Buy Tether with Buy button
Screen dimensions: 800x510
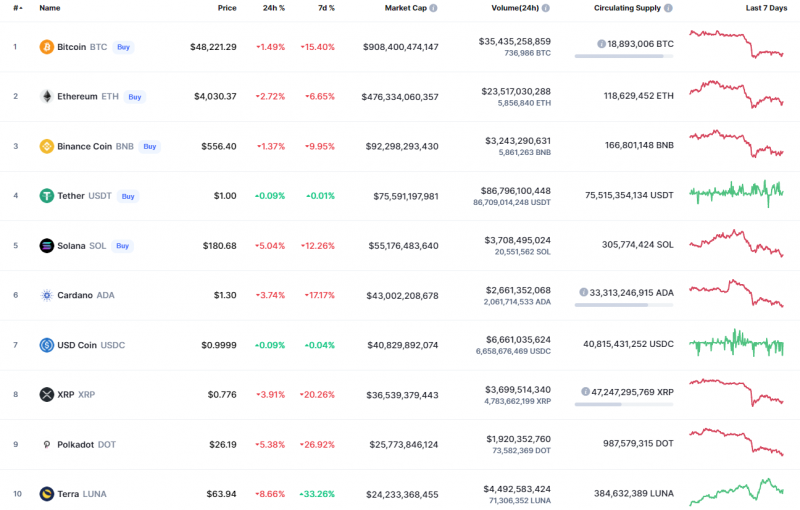(128, 196)
